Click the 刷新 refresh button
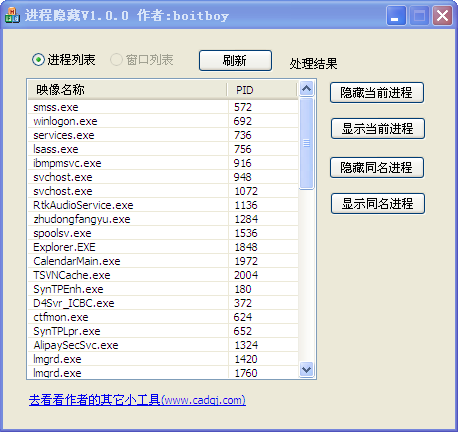The width and height of the screenshot is (458, 432). 235,61
